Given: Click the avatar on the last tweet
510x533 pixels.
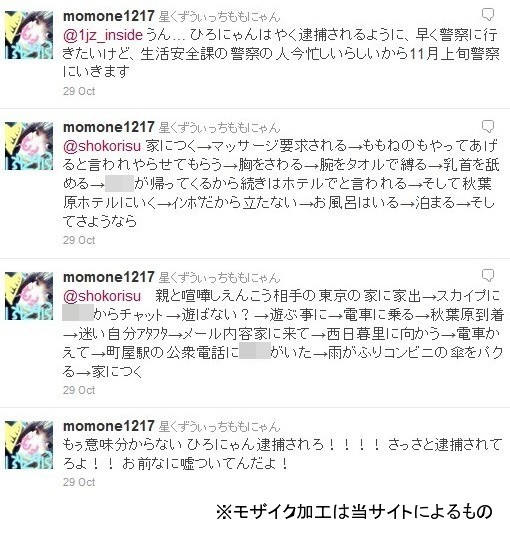Looking at the screenshot, I should (29, 445).
